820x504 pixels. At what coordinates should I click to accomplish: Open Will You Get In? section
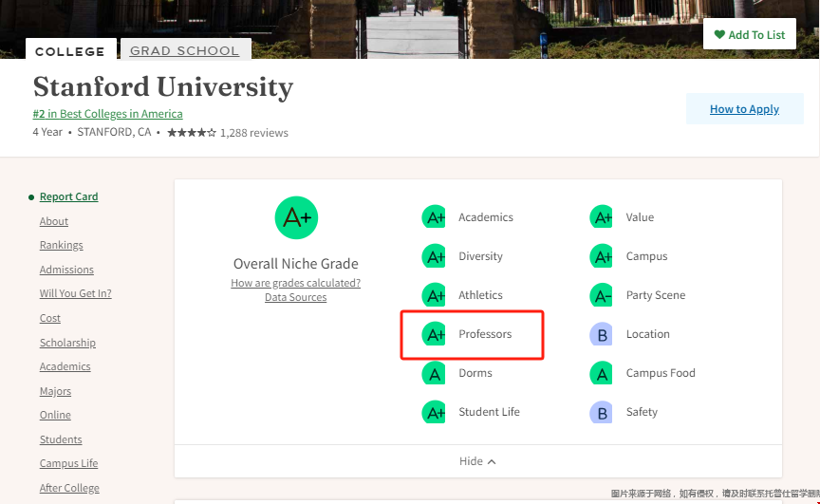tap(75, 293)
